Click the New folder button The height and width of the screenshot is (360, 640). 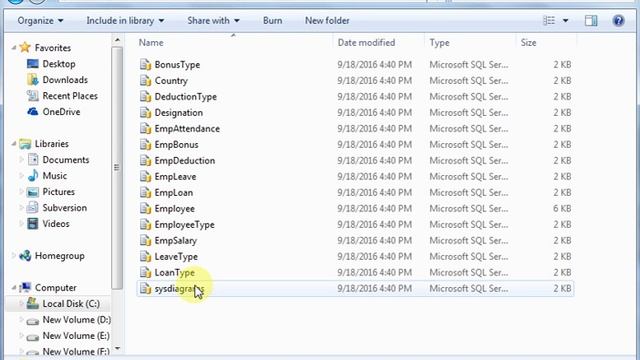pyautogui.click(x=327, y=20)
